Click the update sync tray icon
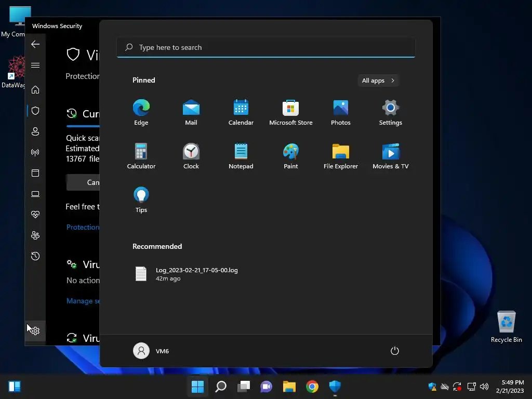532x399 pixels. click(x=457, y=386)
